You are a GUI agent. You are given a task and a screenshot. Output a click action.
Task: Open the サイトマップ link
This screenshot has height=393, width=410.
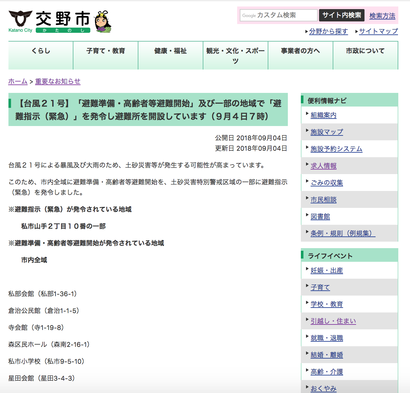pyautogui.click(x=378, y=31)
